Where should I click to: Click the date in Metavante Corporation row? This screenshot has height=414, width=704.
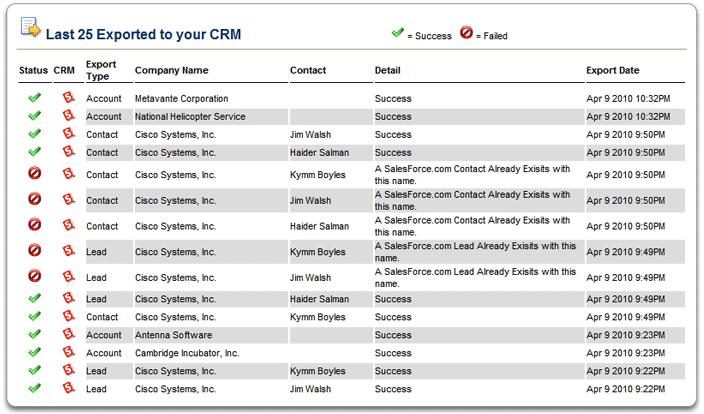coord(628,98)
